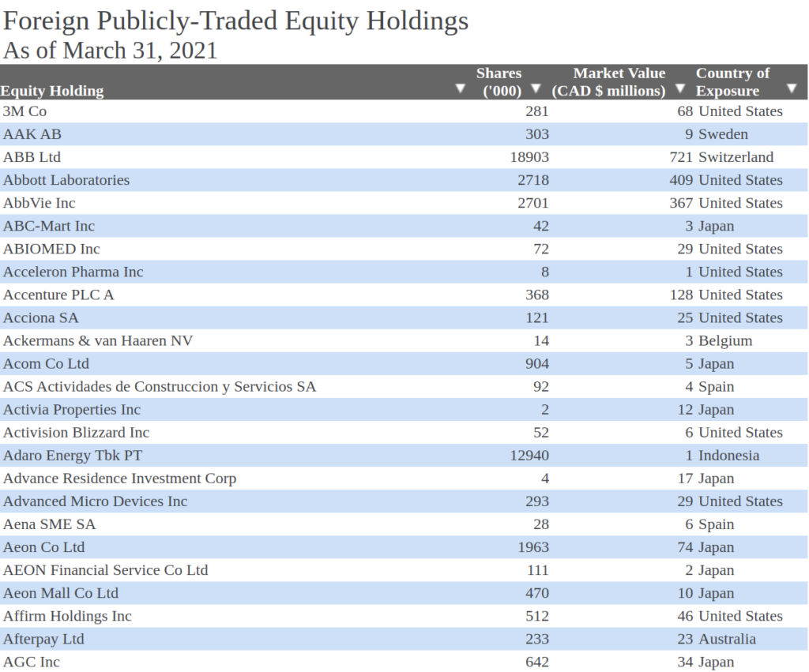Image resolution: width=809 pixels, height=672 pixels.
Task: Select the 'Aeon Mall Co Ltd' holding name
Action: coord(61,593)
